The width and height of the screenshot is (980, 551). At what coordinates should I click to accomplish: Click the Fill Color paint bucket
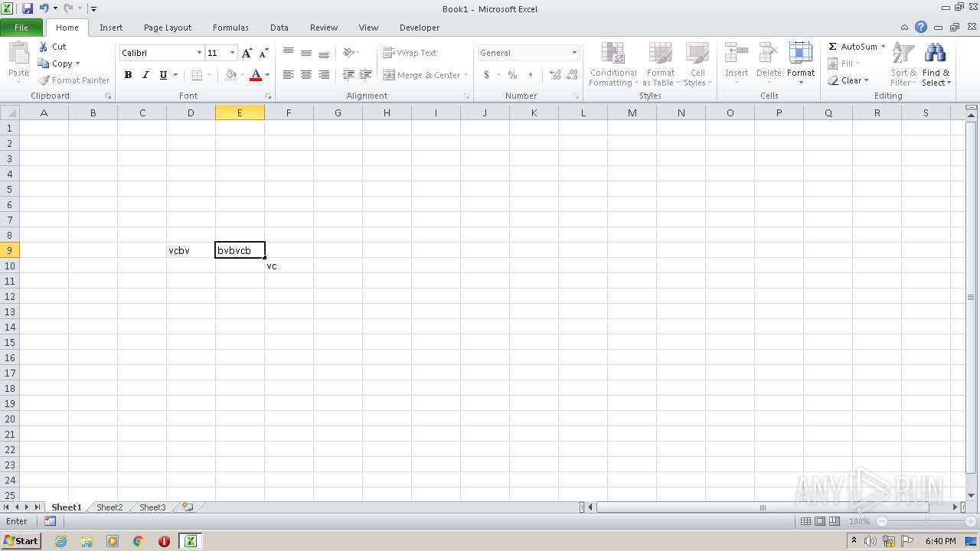(230, 75)
